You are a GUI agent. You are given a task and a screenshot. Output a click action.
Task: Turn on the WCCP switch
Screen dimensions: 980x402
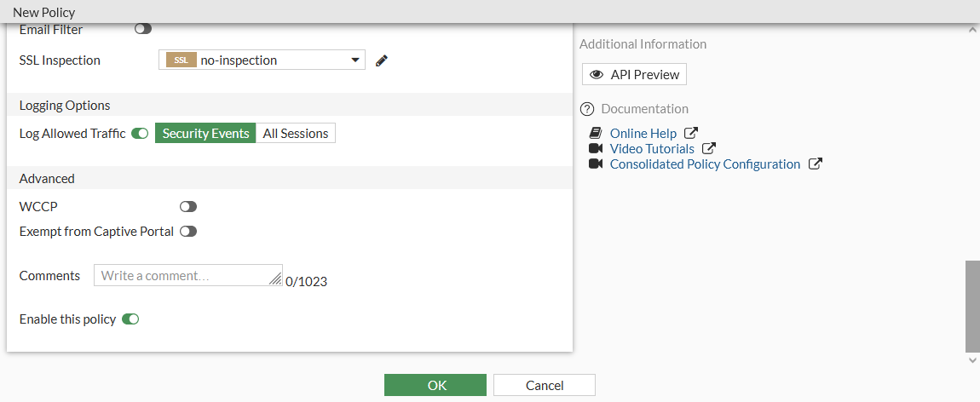click(188, 206)
